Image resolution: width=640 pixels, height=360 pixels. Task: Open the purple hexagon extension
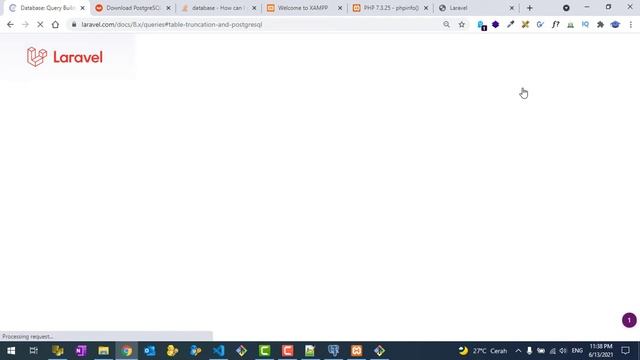[496, 24]
